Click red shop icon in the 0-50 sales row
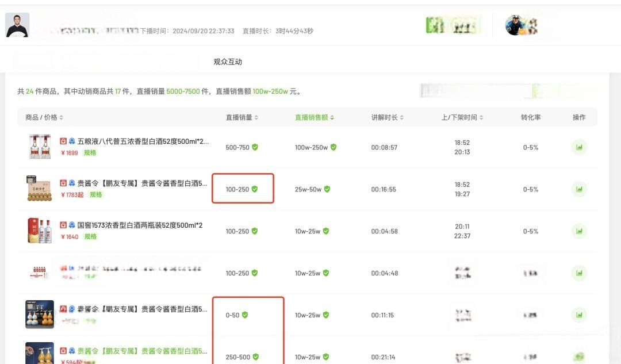Viewport: 621px width, 364px height. click(63, 309)
